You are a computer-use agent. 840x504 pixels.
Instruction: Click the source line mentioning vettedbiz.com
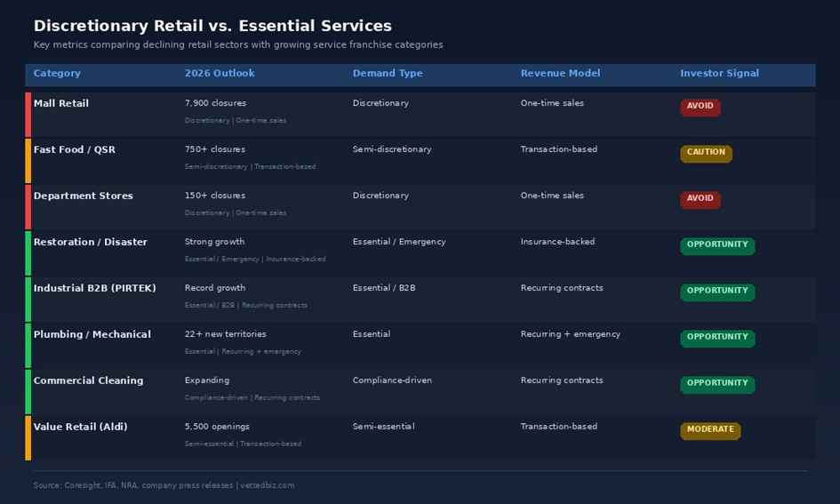click(x=164, y=485)
